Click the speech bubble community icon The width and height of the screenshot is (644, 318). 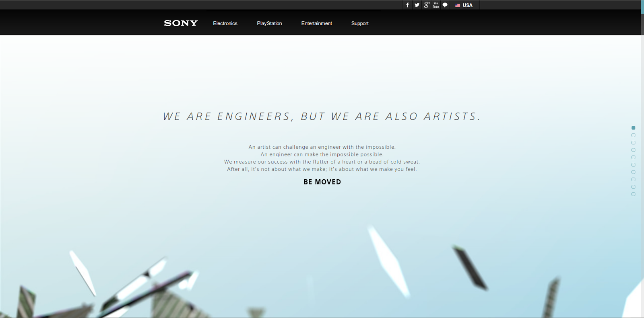(x=445, y=5)
